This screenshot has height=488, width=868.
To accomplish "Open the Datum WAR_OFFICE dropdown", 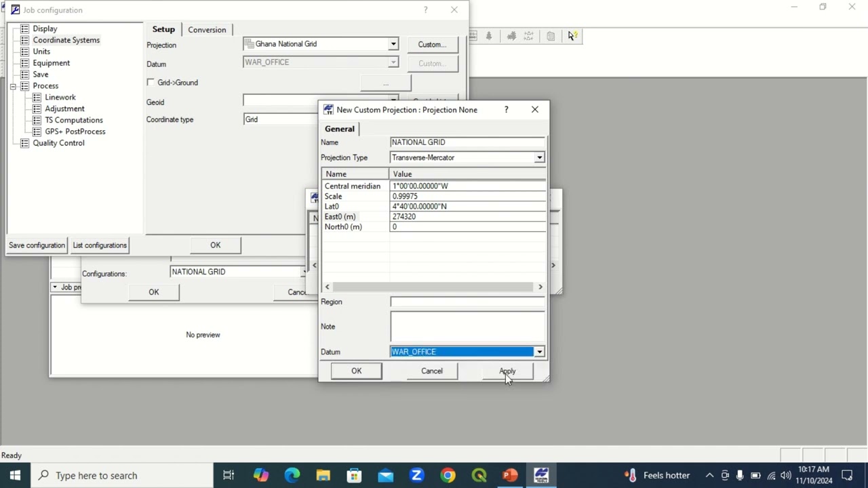I will (539, 352).
